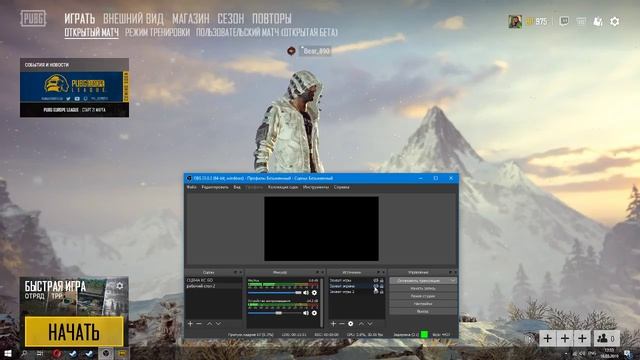Mute Устройство воспроизведения speaker icon
This screenshot has height=360, width=640.
(x=306, y=313)
